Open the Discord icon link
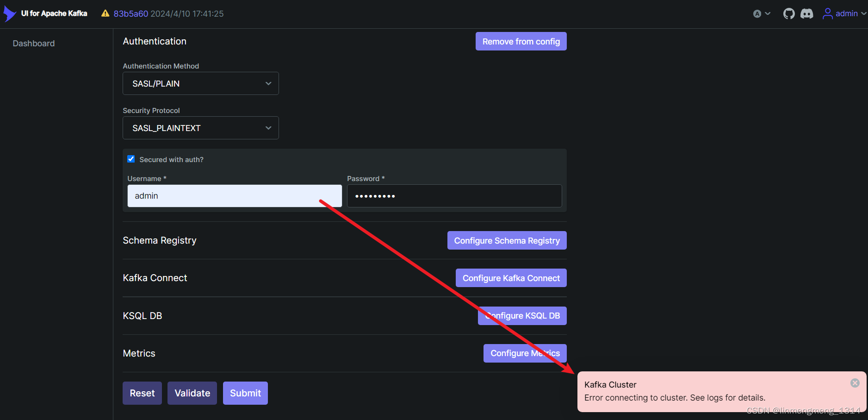This screenshot has height=420, width=868. point(807,14)
